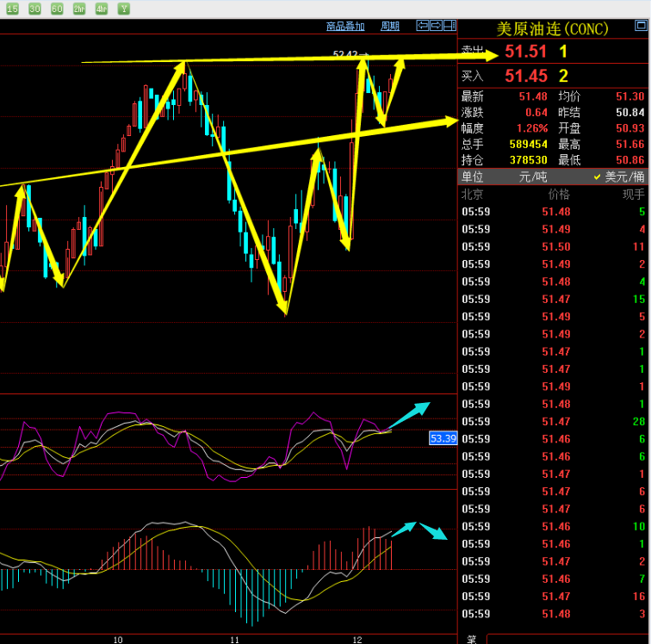
Task: Choose the 4hr chart period icon
Action: [102, 9]
